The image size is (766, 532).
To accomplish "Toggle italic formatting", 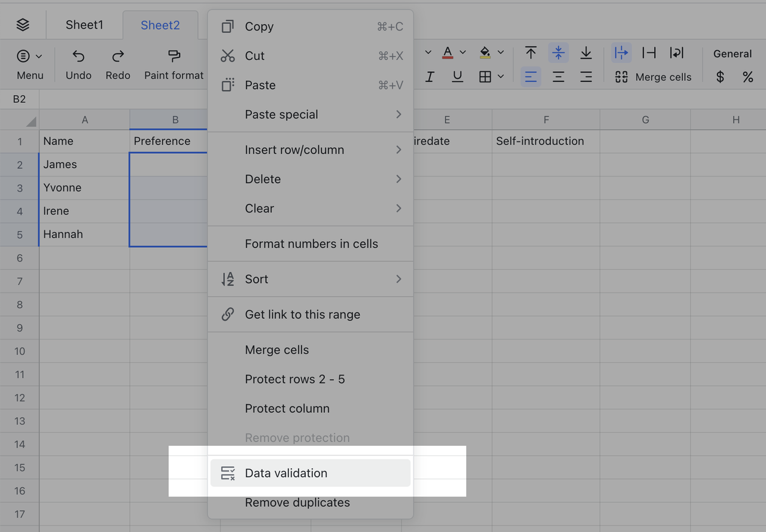I will pos(430,77).
